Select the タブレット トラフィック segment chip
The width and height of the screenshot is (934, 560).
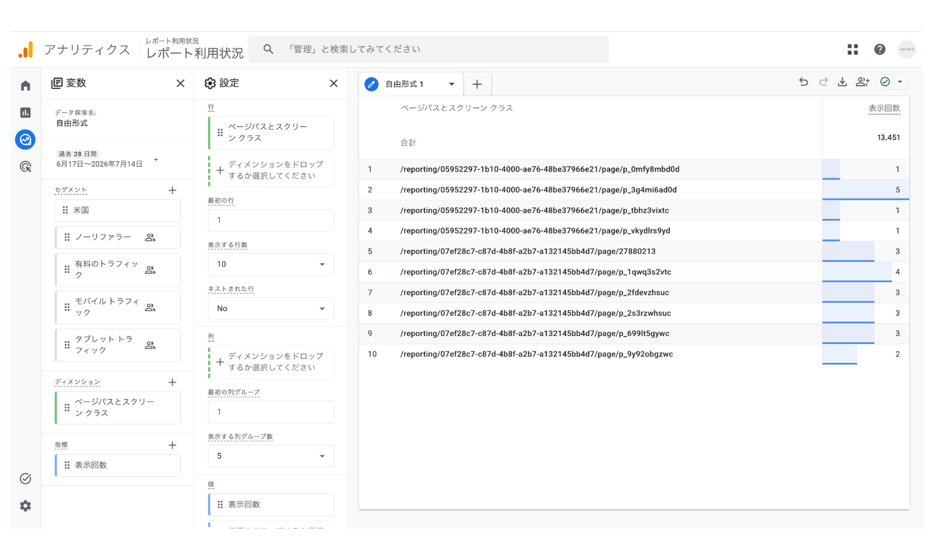[118, 345]
